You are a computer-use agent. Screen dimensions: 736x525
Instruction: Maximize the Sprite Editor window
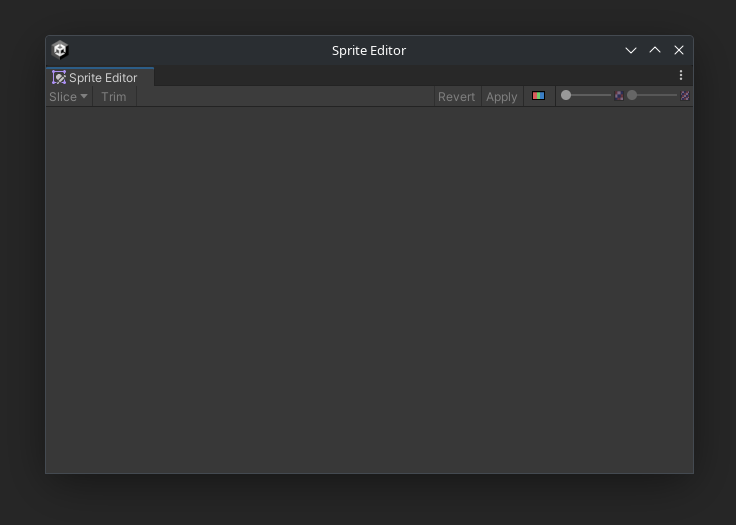tap(655, 50)
